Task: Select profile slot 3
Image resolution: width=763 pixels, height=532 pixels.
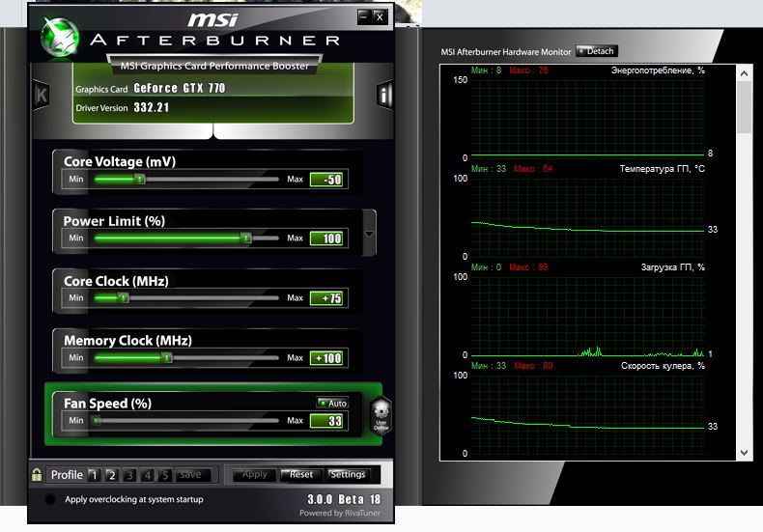Action: 129,475
